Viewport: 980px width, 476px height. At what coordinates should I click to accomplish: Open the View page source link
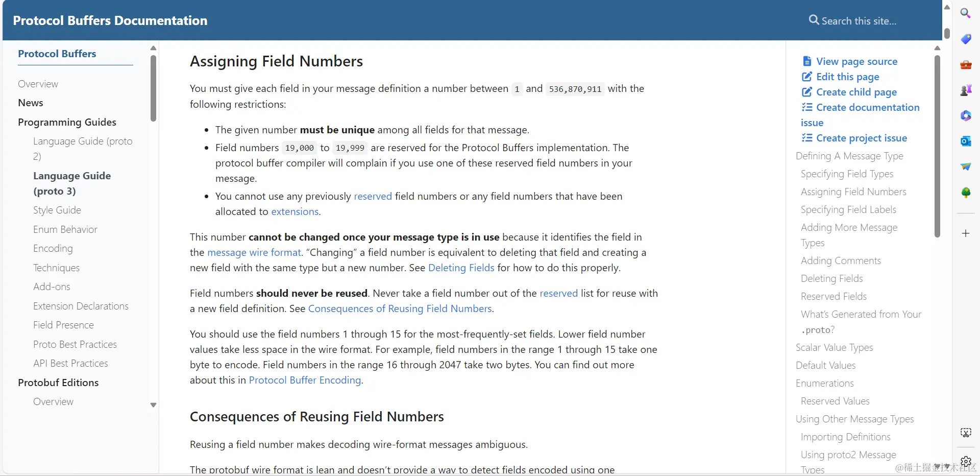(x=856, y=61)
